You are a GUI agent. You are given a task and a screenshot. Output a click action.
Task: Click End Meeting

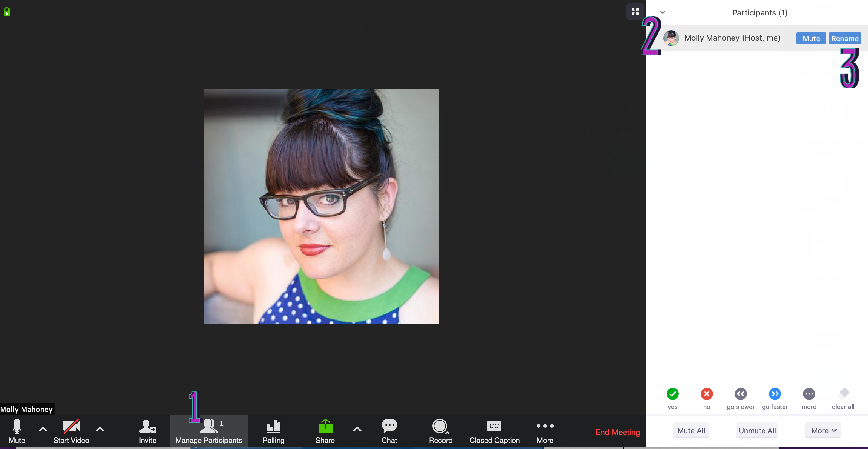coord(617,432)
